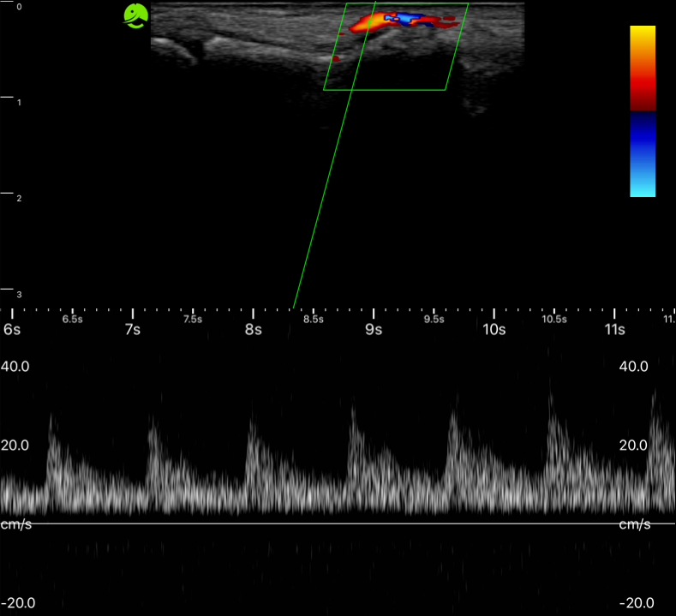The image size is (676, 616).
Task: Click the depth scale tick labeled 2
Action: point(18,198)
